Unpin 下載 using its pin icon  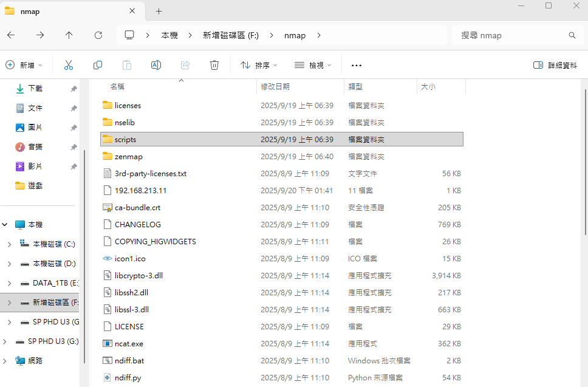(x=74, y=89)
